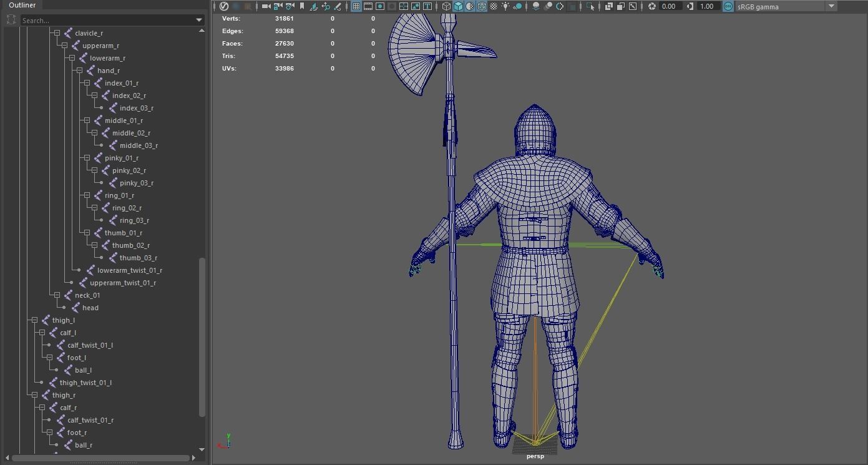This screenshot has height=465, width=868.
Task: Click the Motion Blur icon
Action: point(548,6)
